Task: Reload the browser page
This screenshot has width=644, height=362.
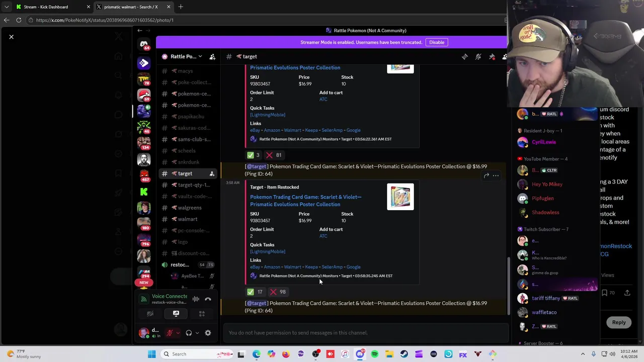Action: click(19, 20)
